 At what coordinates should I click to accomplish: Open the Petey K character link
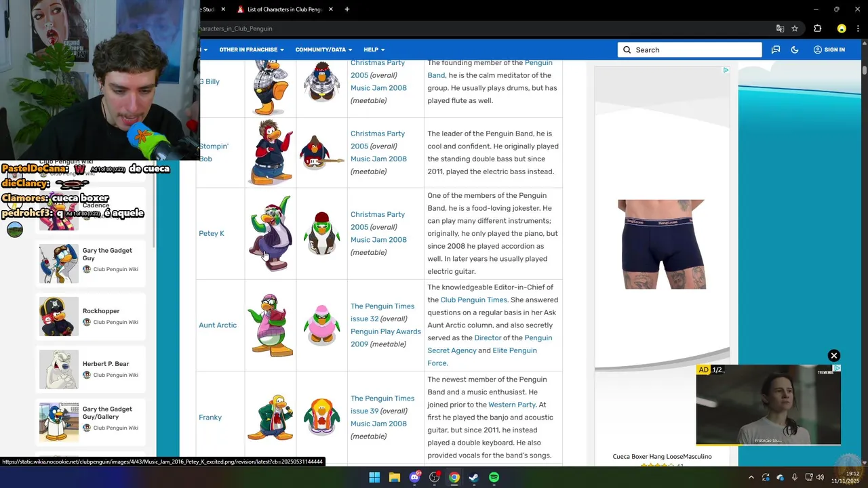point(211,233)
